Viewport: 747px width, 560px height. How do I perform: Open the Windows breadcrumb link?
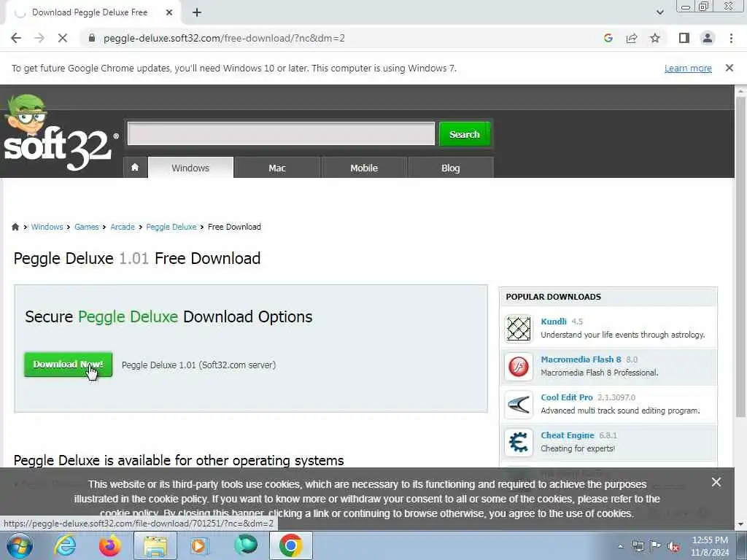click(x=47, y=227)
